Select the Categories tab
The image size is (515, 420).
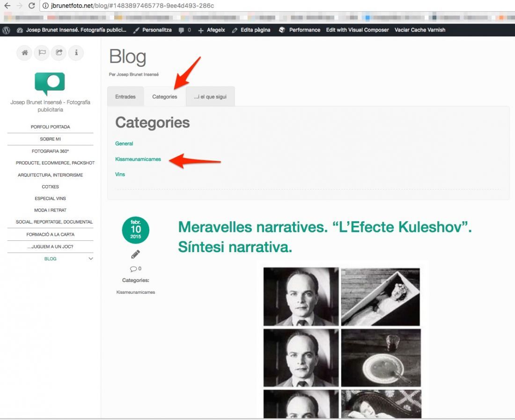164,96
